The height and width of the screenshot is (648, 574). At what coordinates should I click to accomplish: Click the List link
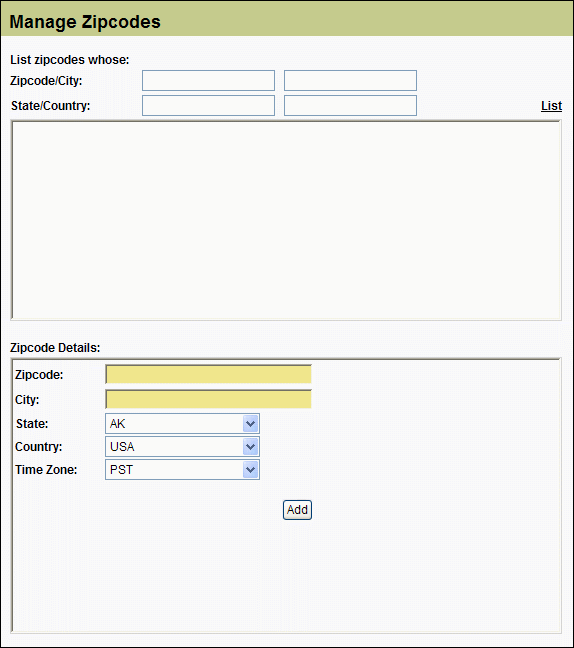551,106
